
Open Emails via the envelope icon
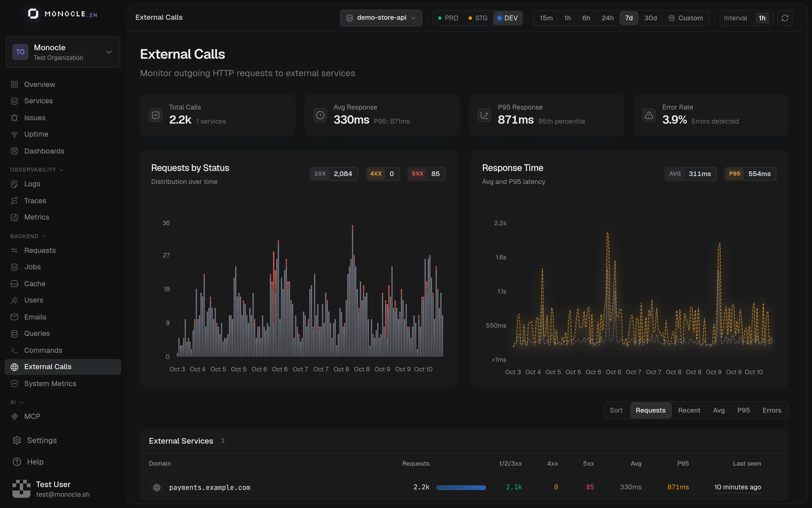click(14, 317)
